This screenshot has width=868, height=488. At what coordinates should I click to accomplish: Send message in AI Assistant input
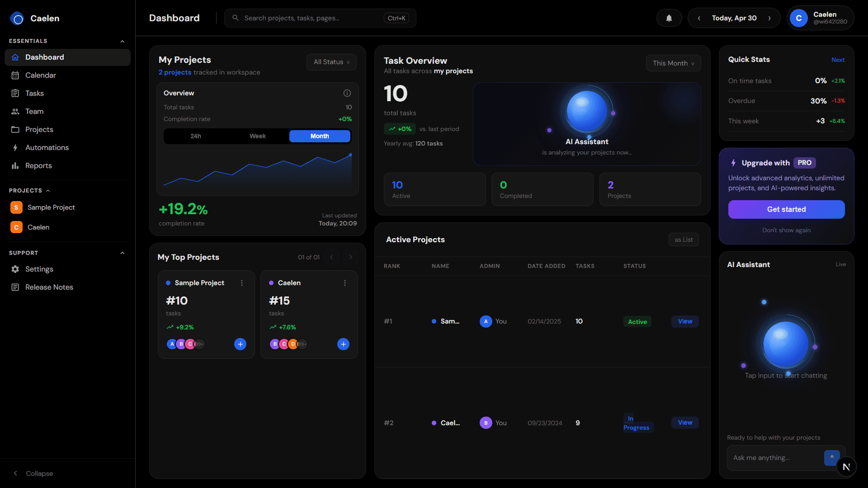(832, 457)
